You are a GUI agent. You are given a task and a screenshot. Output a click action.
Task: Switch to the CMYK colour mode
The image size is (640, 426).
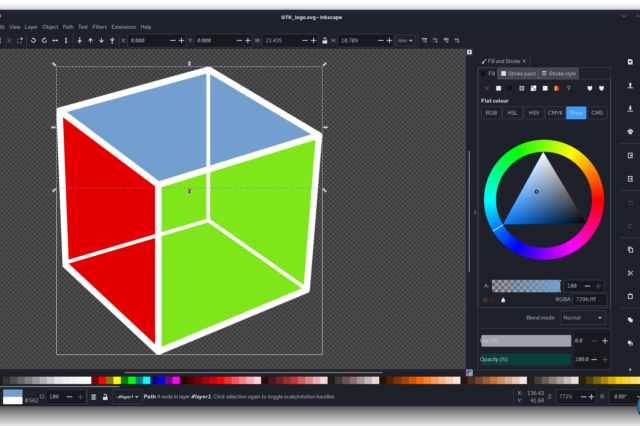point(555,113)
